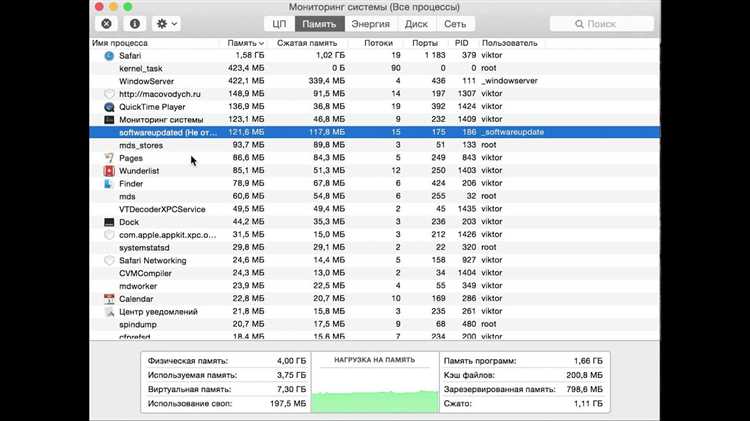This screenshot has height=421, width=750.
Task: Switch to the ЦП tab
Action: click(x=279, y=23)
